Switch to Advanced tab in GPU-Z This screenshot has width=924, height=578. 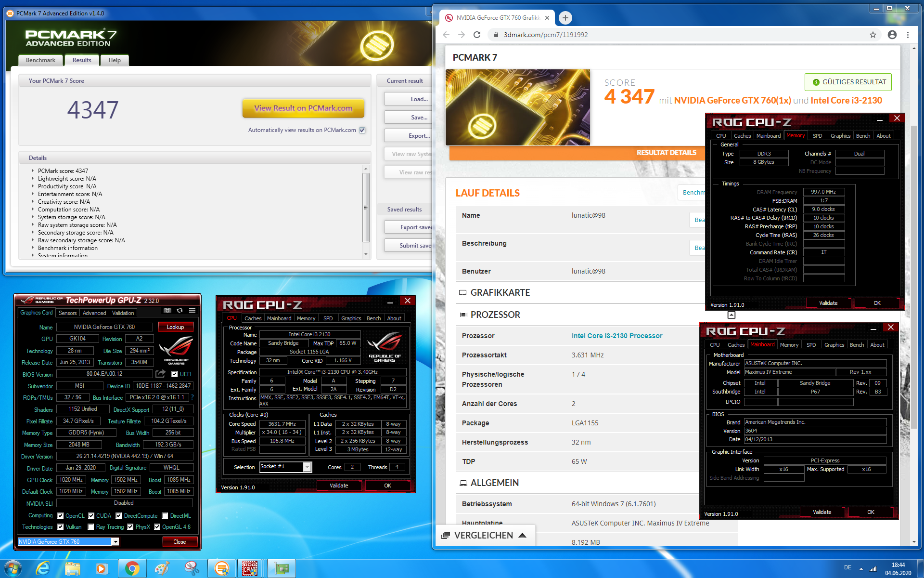tap(94, 313)
